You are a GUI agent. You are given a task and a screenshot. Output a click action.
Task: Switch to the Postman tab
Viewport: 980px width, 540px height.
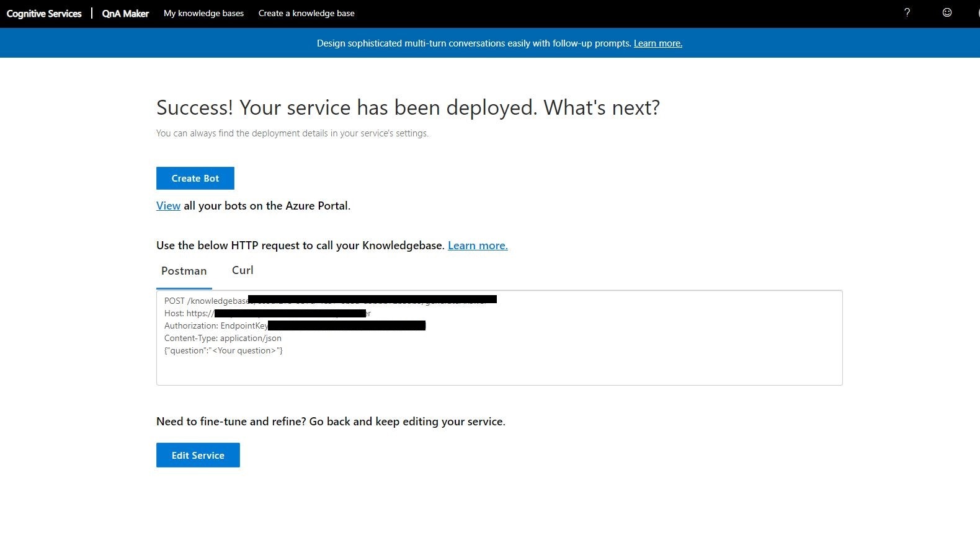pos(184,271)
